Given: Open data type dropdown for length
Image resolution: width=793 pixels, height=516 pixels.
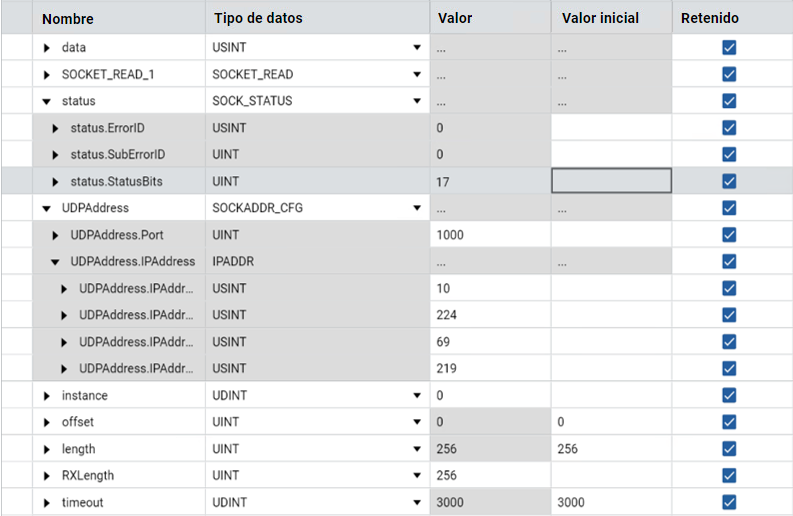Looking at the screenshot, I should tap(416, 449).
